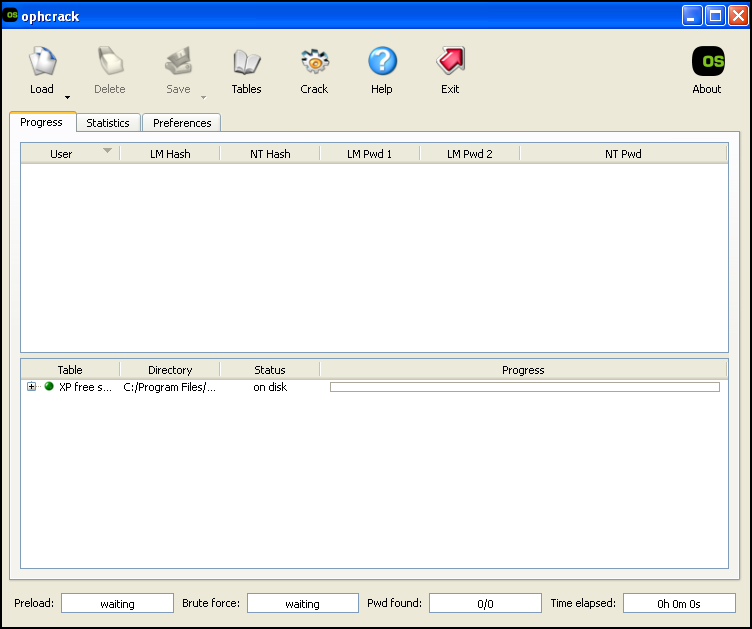
Task: Click the Pwd found 0/0 field
Action: coord(485,603)
